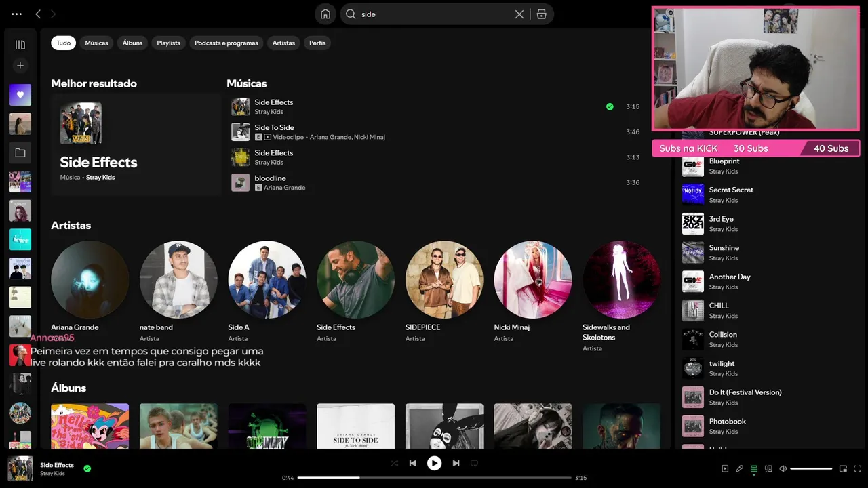Switch to the Perfis filter
This screenshot has width=868, height=488.
(x=317, y=43)
